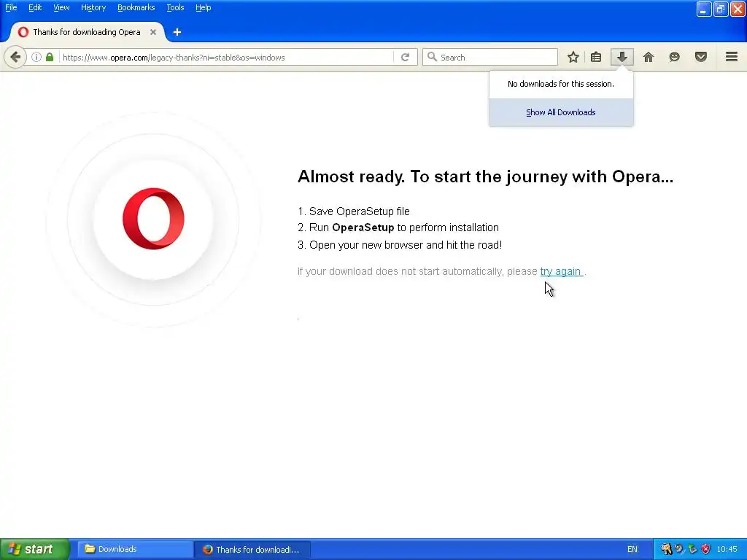Open the Tools menu
The image size is (747, 560).
coord(175,7)
